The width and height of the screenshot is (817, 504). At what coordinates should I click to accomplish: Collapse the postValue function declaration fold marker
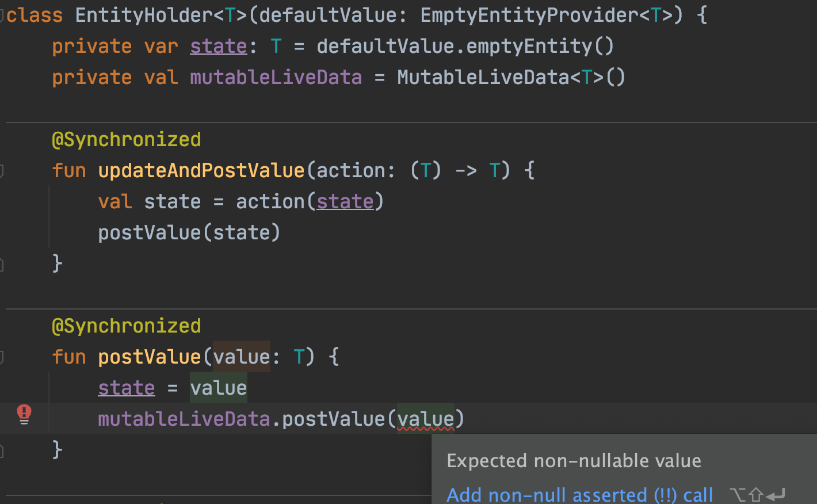point(2,357)
